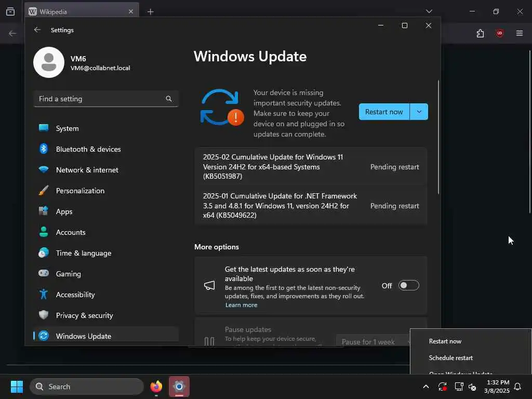Open Accounts settings category
The width and height of the screenshot is (532, 399).
(x=106, y=232)
